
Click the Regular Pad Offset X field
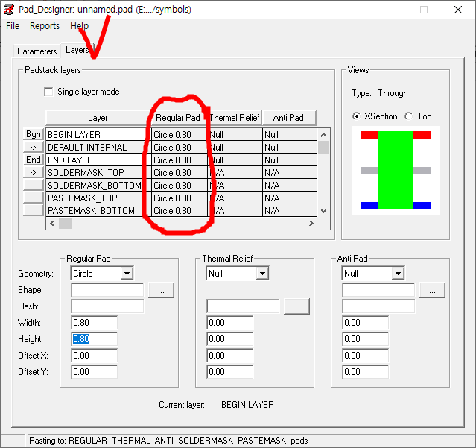pyautogui.click(x=95, y=356)
